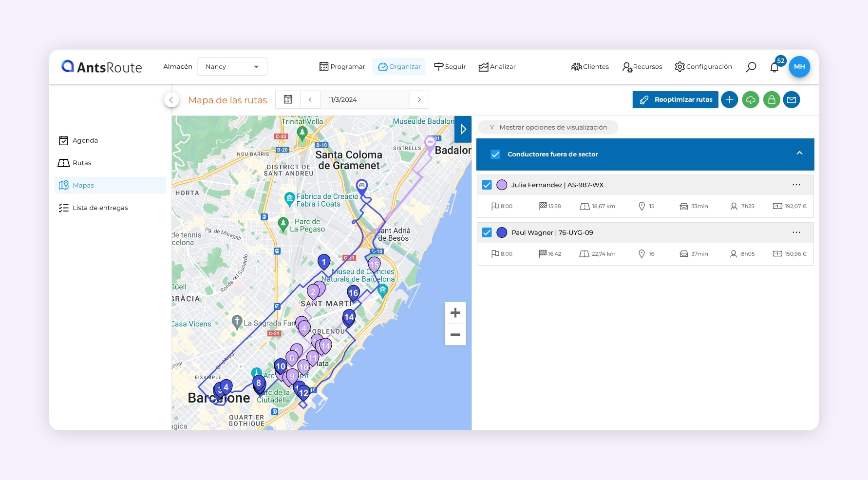Uncheck Paul Wagner's route checkbox
This screenshot has width=868, height=480.
click(487, 232)
